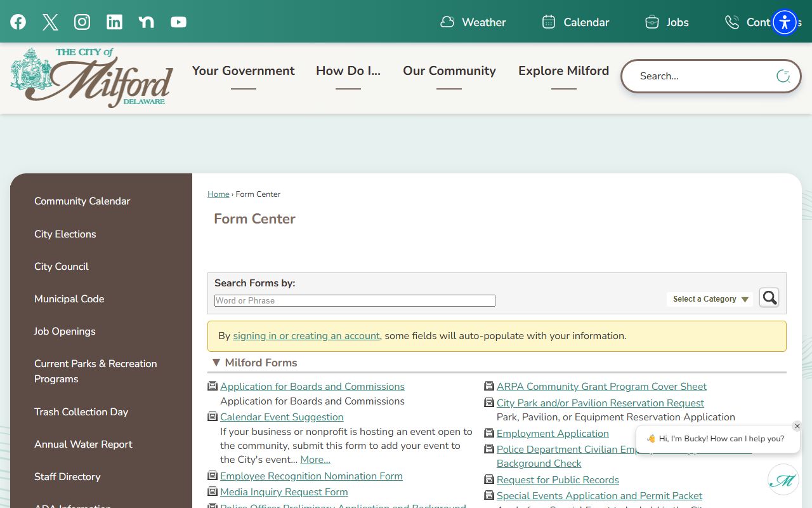Click the X (Twitter) social icon
The image size is (812, 508).
(50, 22)
